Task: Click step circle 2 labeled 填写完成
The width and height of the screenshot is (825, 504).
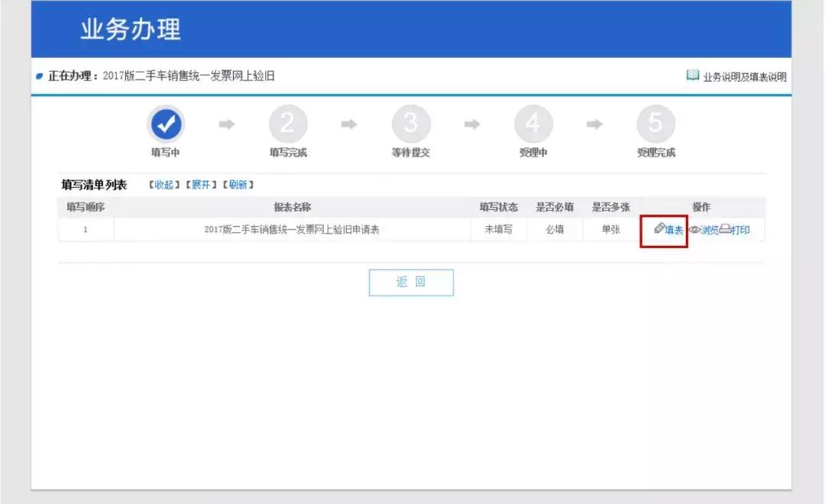Action: [x=288, y=122]
